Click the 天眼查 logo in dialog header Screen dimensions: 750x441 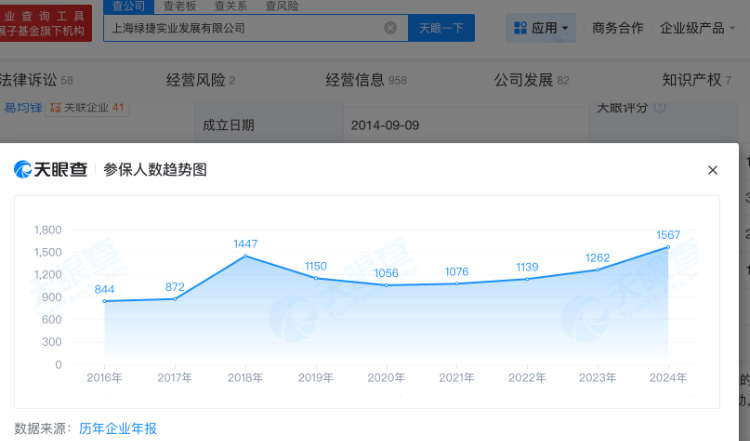52,170
